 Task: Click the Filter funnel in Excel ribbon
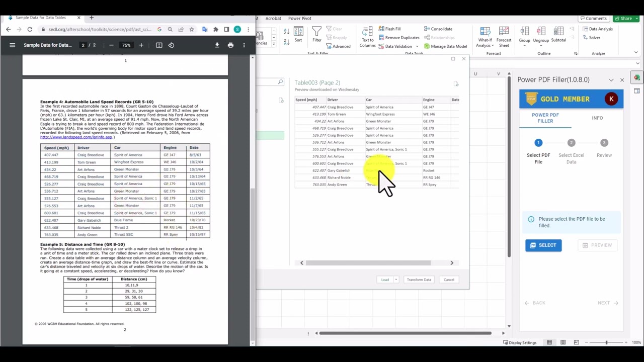(x=316, y=35)
